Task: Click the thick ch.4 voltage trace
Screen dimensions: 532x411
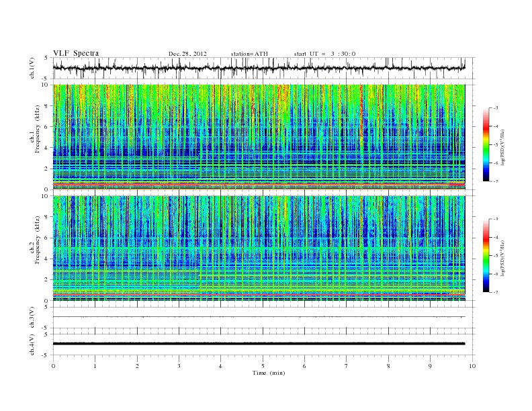Action: pyautogui.click(x=259, y=344)
